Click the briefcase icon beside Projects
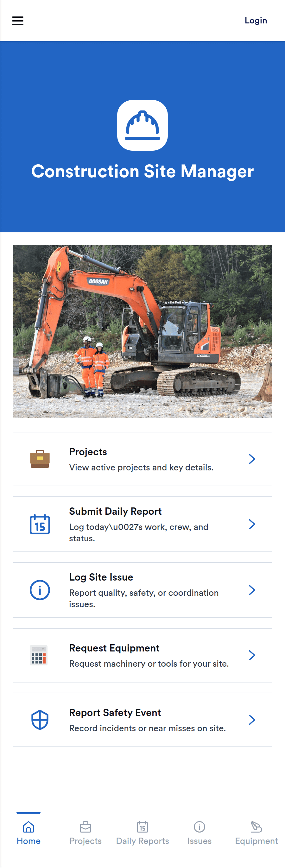This screenshot has height=868, width=285. tap(40, 459)
